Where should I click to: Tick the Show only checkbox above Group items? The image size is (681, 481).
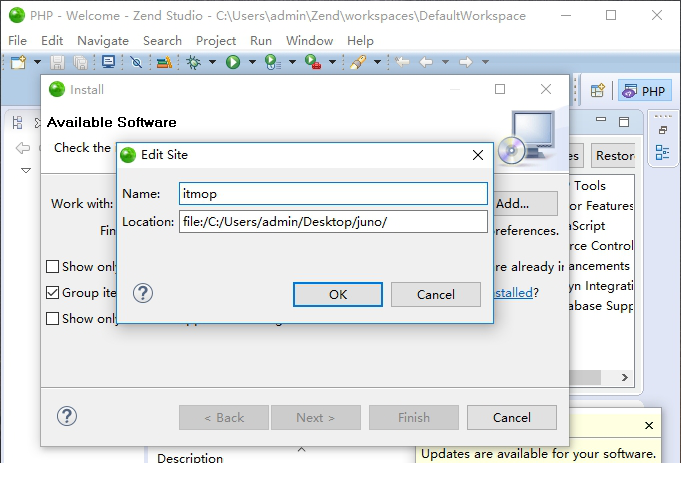click(53, 267)
